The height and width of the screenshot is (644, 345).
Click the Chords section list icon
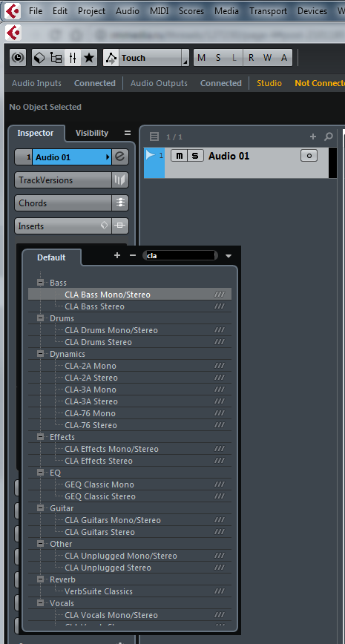tap(120, 203)
